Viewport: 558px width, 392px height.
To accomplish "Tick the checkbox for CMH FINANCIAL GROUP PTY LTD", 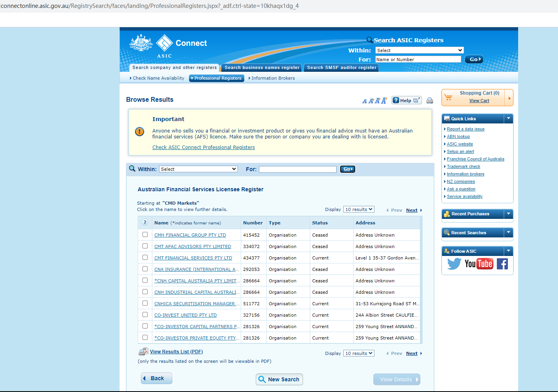I will click(145, 235).
